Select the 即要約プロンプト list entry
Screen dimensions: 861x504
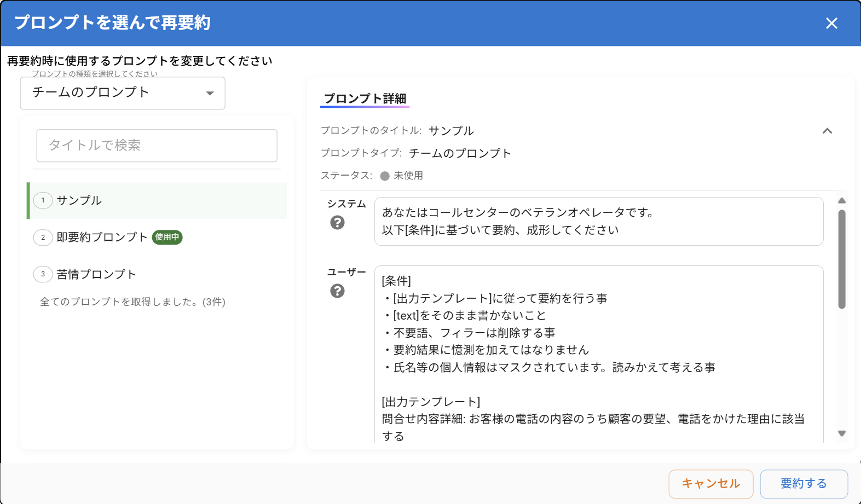[102, 237]
